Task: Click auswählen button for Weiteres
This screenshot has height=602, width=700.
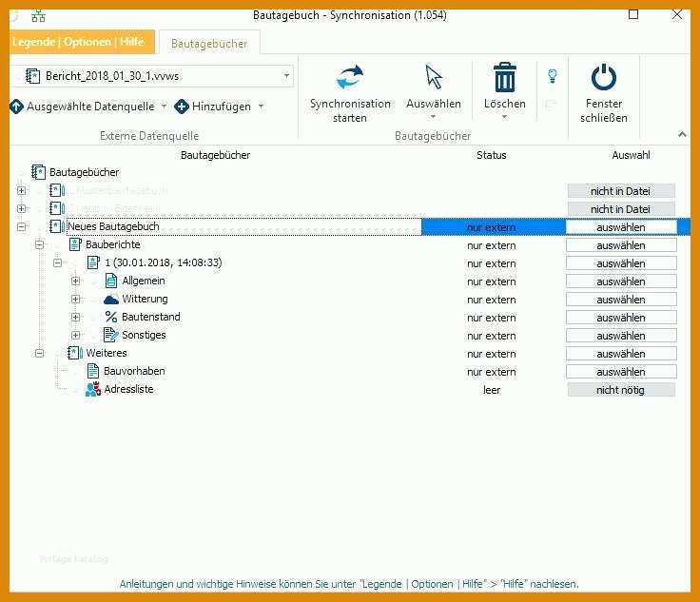Action: [621, 354]
